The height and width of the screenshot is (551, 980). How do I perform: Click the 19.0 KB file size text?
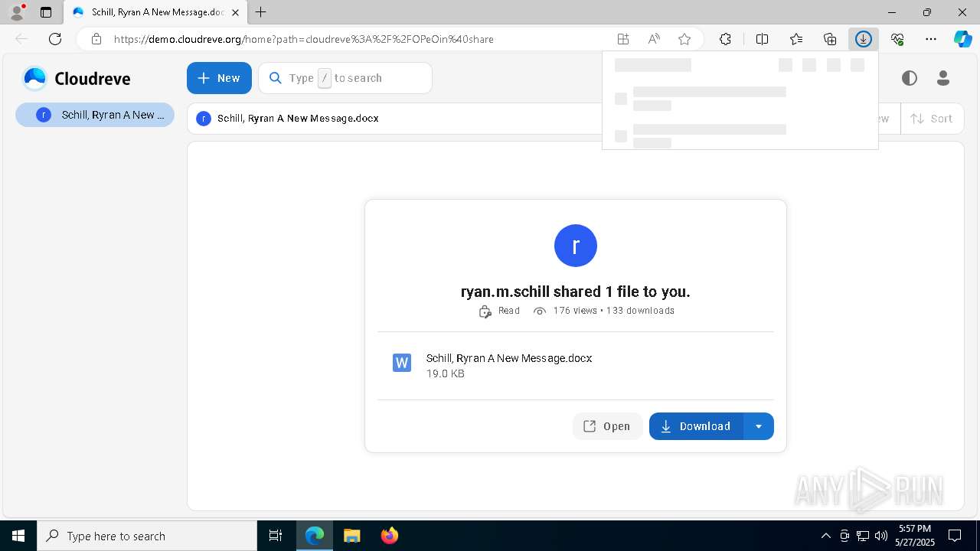tap(446, 373)
